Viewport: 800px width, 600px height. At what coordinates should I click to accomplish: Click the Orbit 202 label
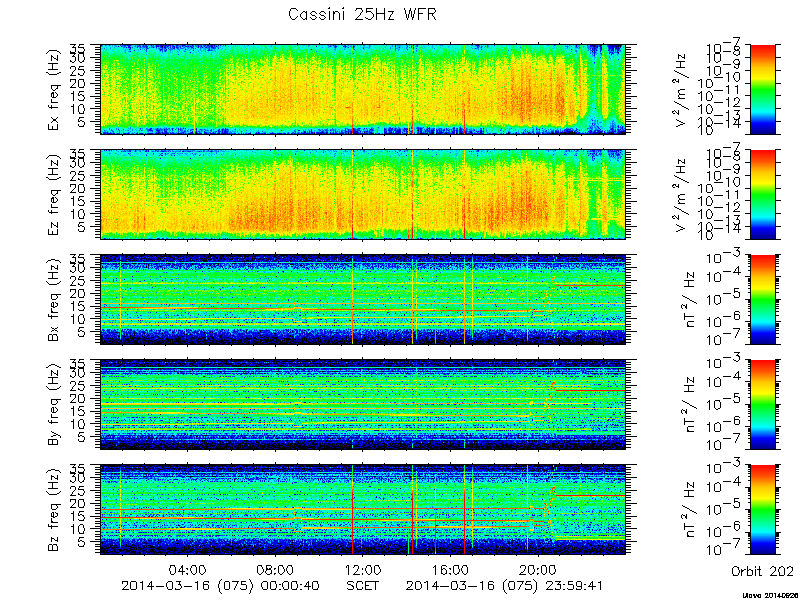coord(762,570)
